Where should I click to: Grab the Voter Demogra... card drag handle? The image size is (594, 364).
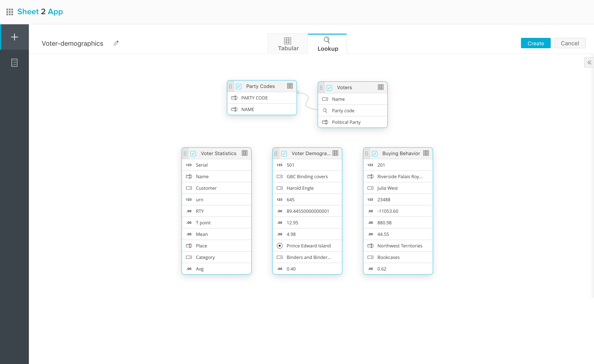click(276, 153)
